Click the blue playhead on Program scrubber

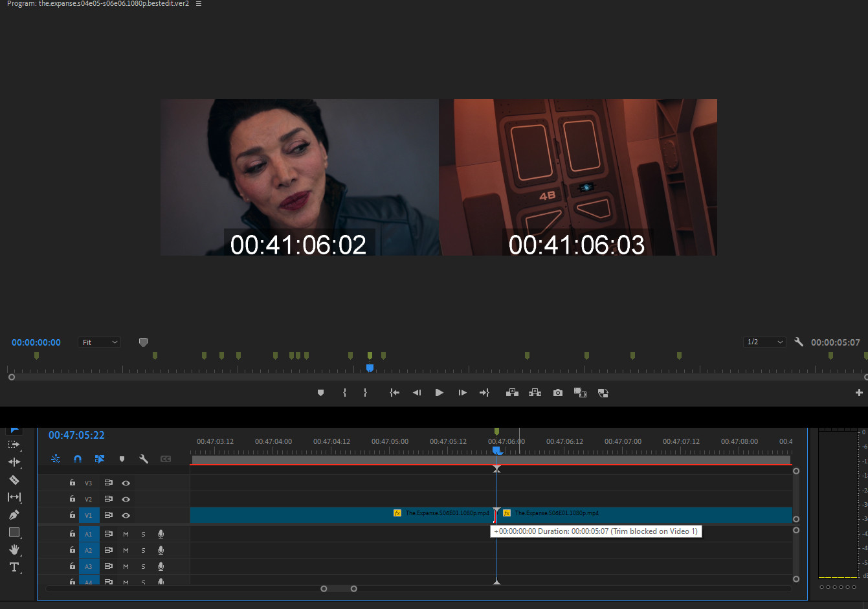(370, 368)
